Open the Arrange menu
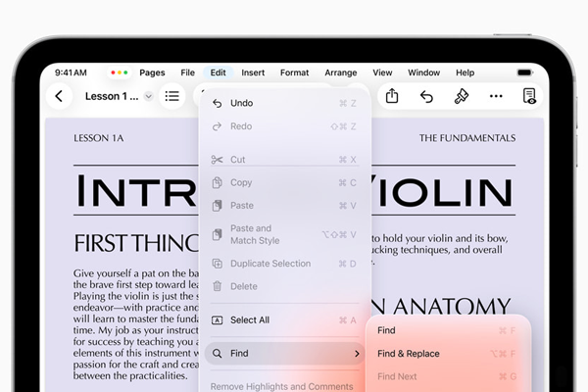 340,73
